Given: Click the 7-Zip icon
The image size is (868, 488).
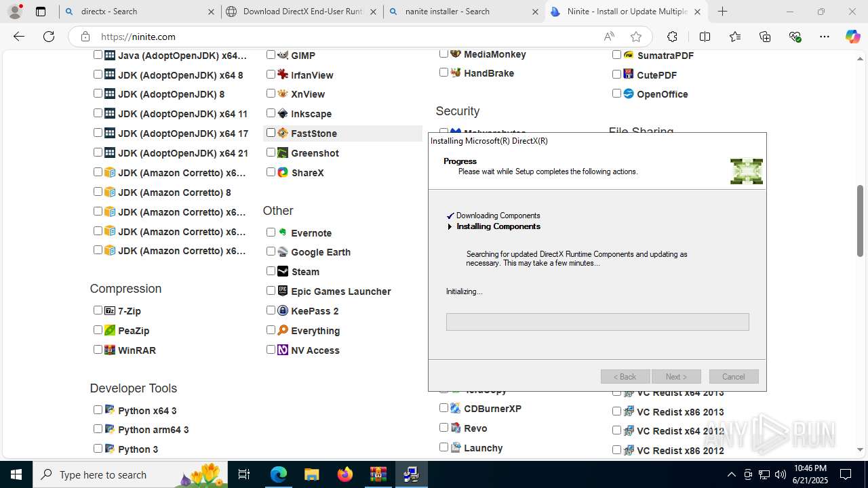Looking at the screenshot, I should 110,310.
